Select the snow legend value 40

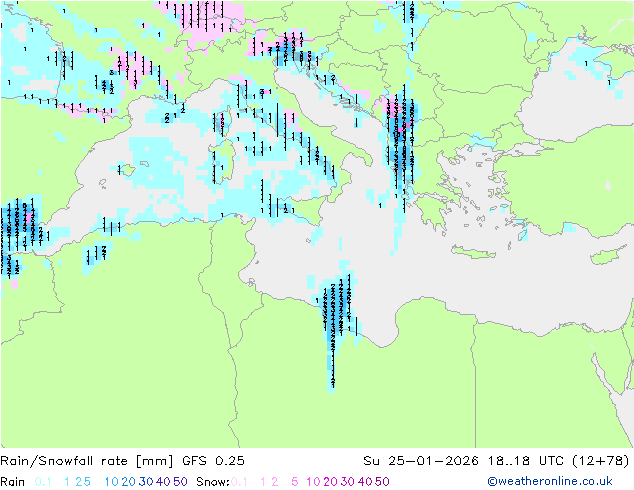365,482
